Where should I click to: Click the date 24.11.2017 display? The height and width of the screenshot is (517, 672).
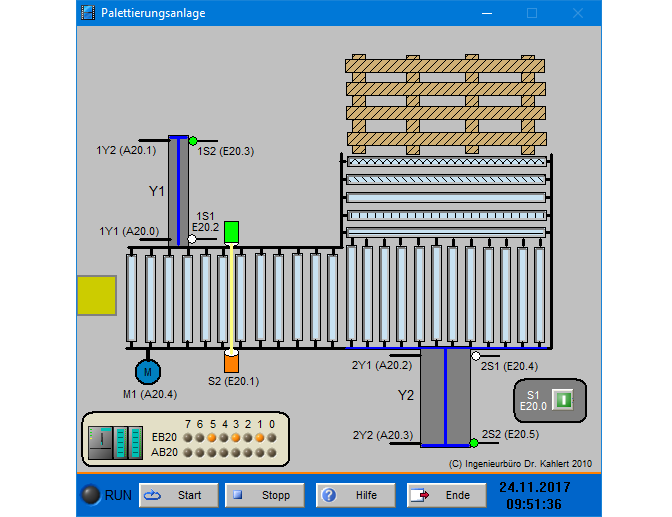point(534,487)
